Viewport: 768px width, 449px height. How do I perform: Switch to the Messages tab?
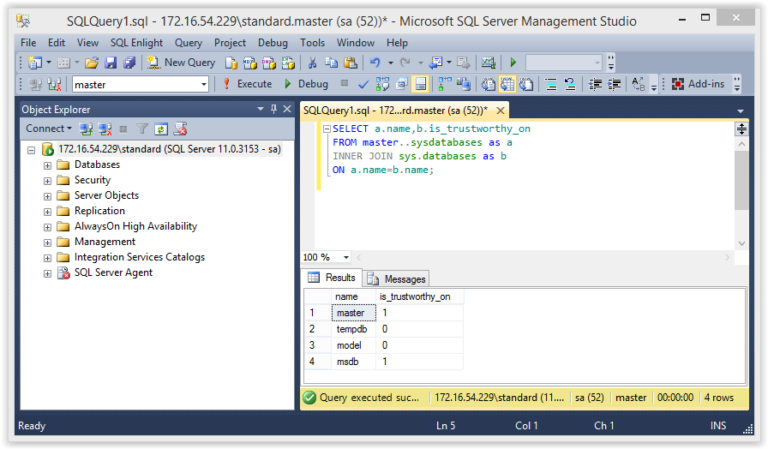point(397,279)
